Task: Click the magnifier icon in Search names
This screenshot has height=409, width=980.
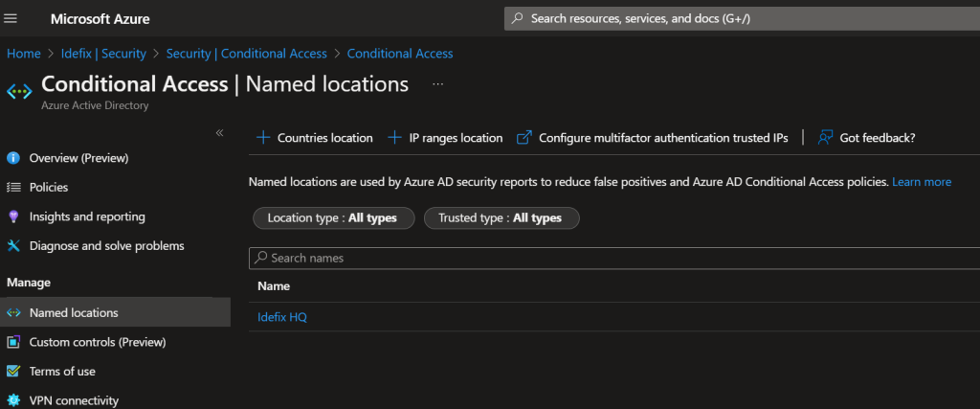Action: 261,257
